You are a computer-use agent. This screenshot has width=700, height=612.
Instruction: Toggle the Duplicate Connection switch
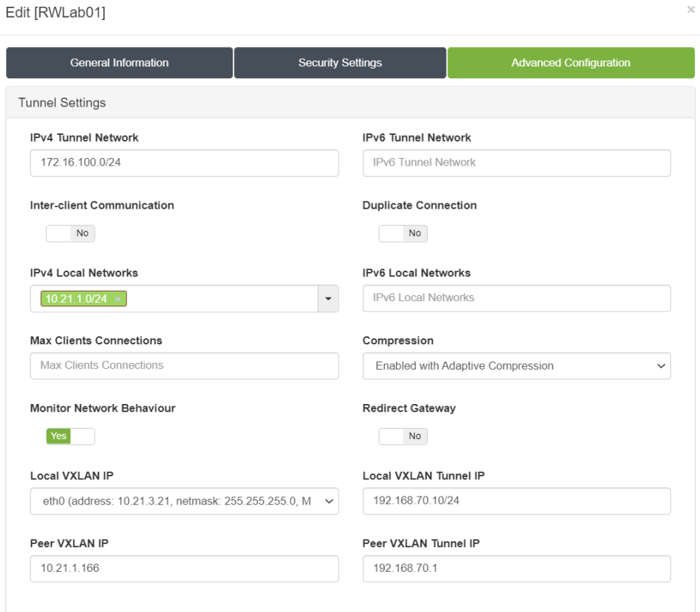pyautogui.click(x=403, y=233)
